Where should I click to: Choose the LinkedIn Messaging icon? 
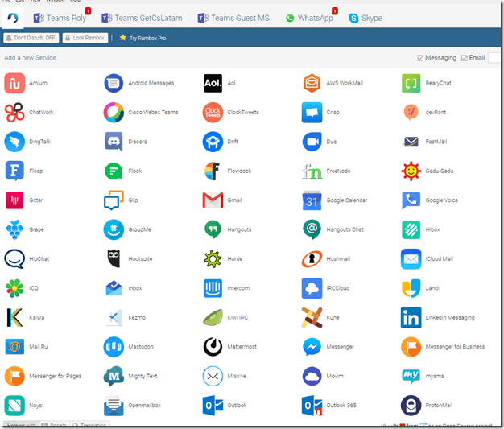click(411, 318)
